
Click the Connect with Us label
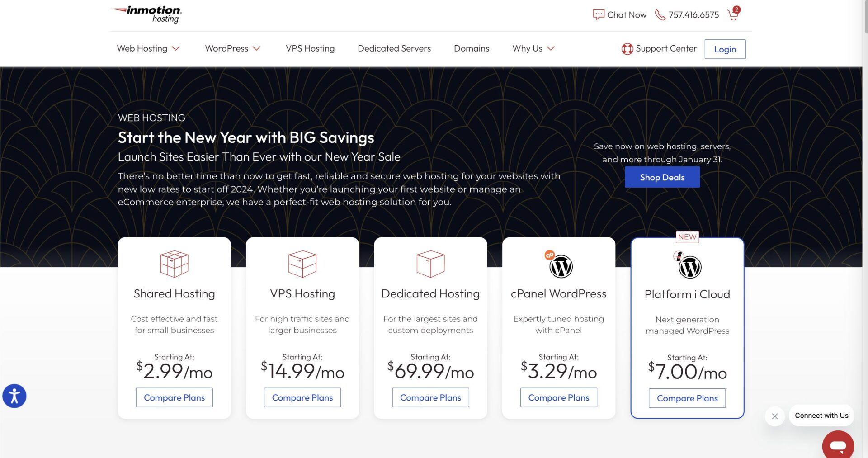[x=821, y=416]
